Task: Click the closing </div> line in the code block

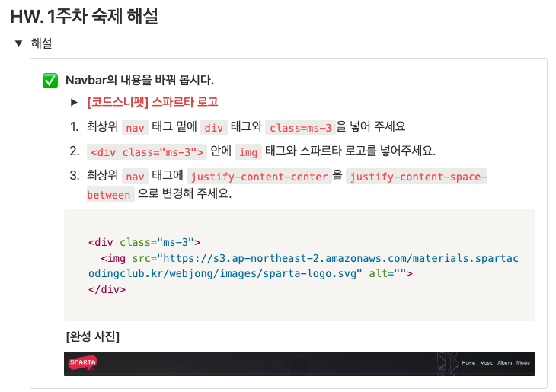Action: 107,289
